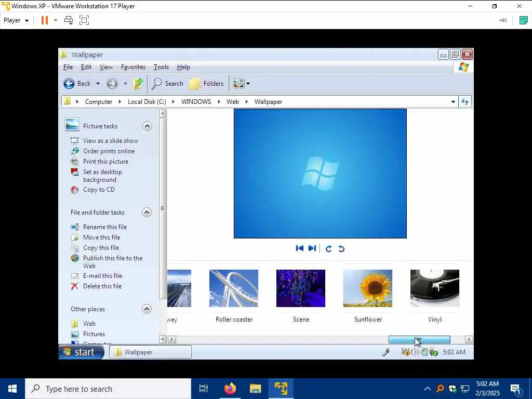Collapse the Other places section
The image size is (532, 399).
pyautogui.click(x=147, y=309)
